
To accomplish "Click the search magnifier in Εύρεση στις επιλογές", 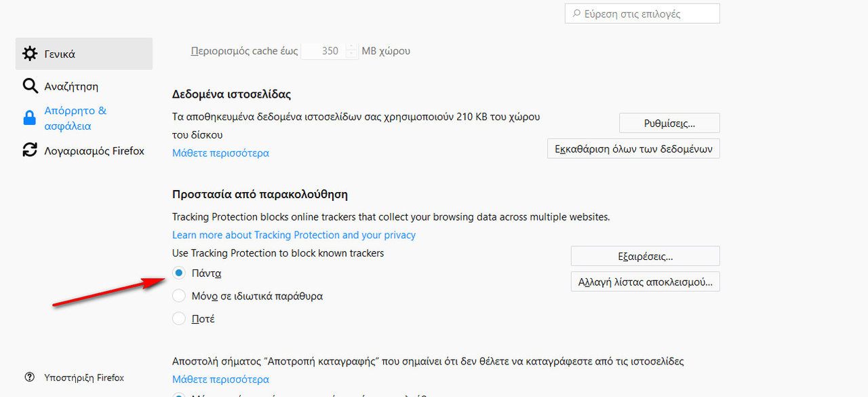I will pyautogui.click(x=576, y=14).
